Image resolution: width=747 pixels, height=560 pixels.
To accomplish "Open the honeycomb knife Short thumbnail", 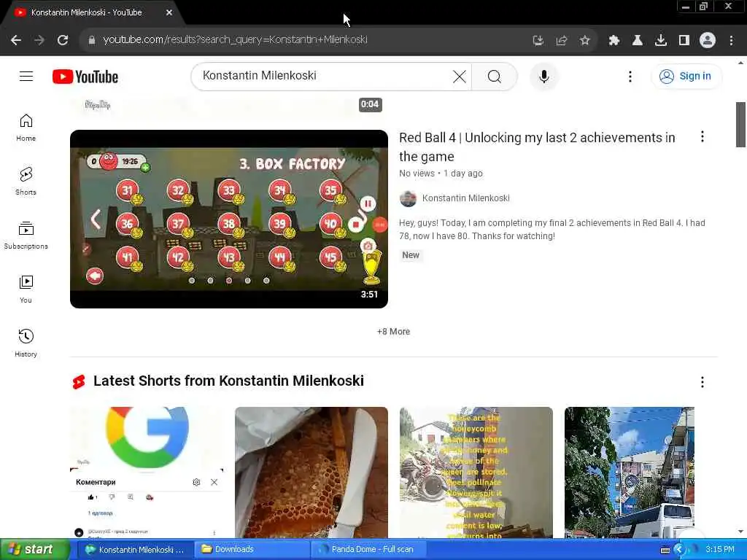I will coord(311,472).
